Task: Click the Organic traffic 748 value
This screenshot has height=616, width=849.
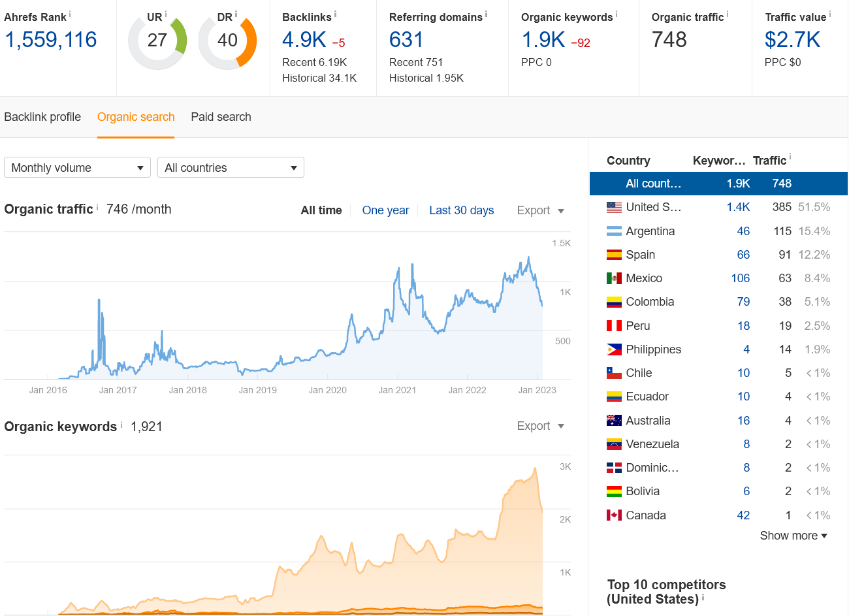Action: [669, 40]
